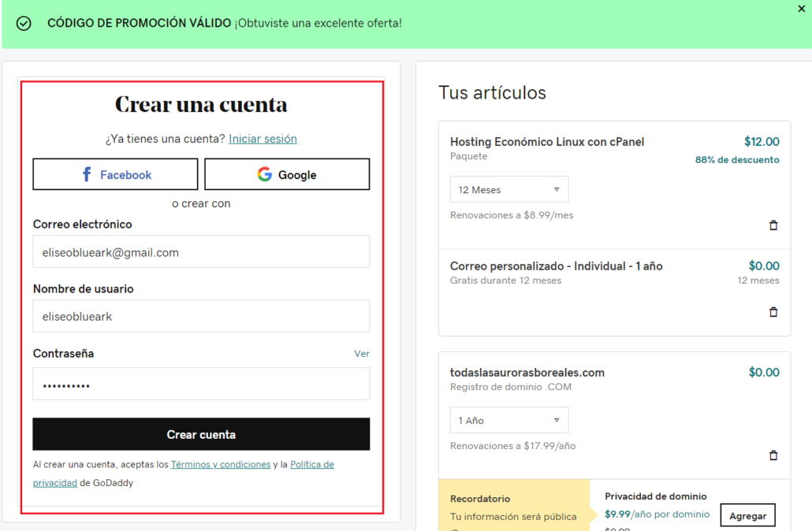The height and width of the screenshot is (531, 812).
Task: Click Gratis durante 12 meses text
Action: point(505,280)
